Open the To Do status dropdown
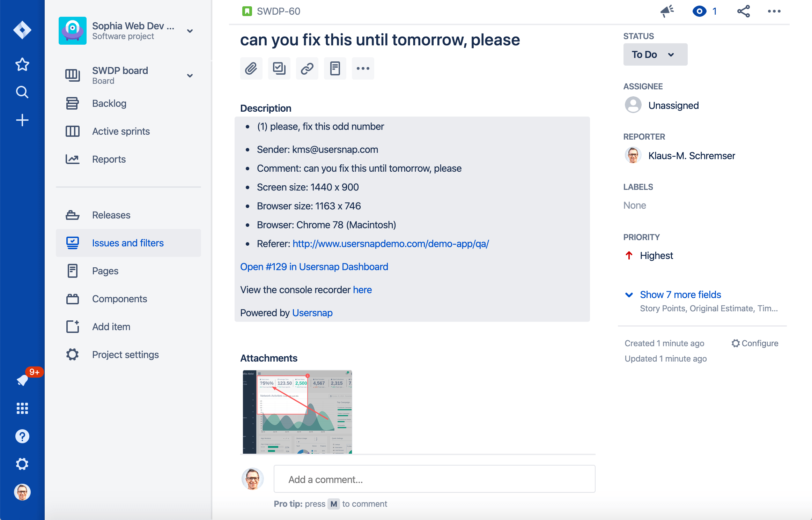This screenshot has height=520, width=812. (655, 54)
